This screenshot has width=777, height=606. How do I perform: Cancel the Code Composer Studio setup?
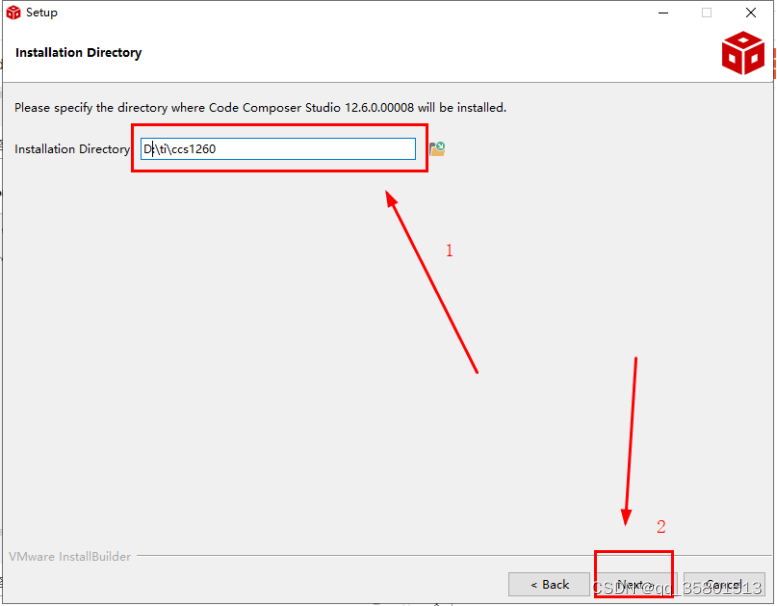(724, 585)
